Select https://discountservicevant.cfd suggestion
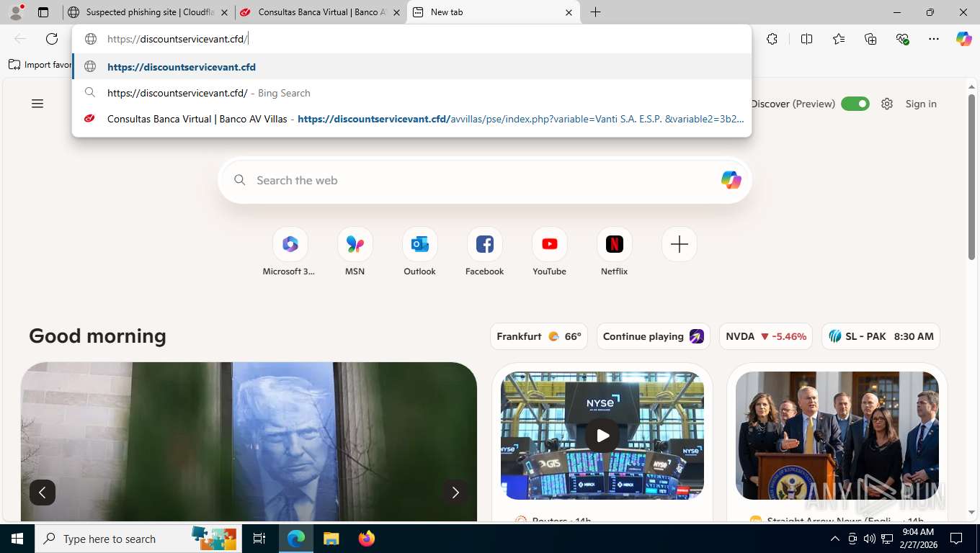The width and height of the screenshot is (980, 553). click(x=411, y=67)
